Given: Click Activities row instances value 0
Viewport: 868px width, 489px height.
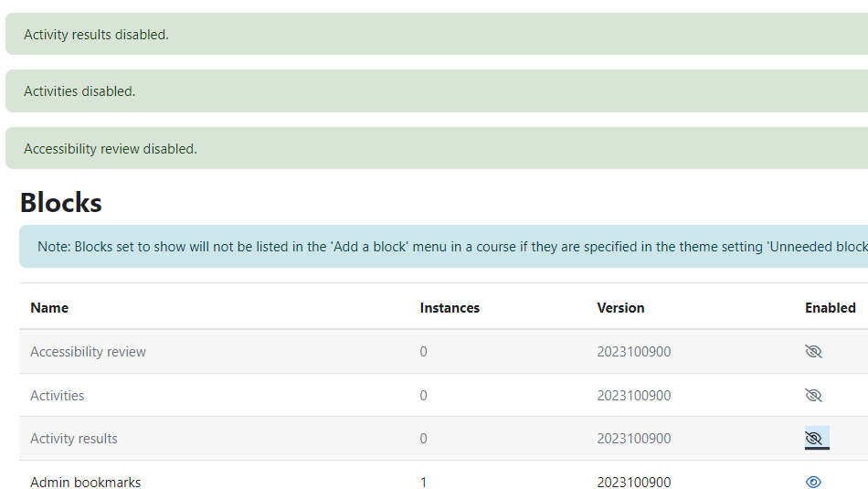Looking at the screenshot, I should 423,396.
